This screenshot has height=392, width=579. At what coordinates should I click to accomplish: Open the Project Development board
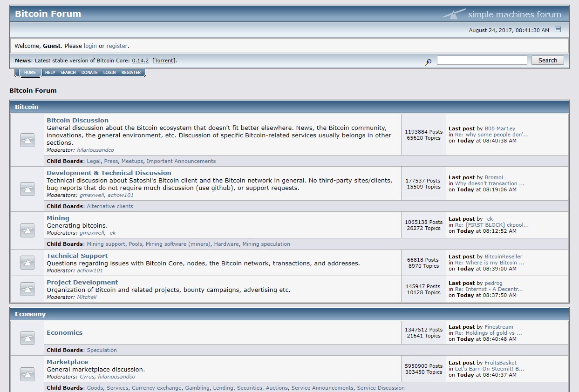(82, 282)
